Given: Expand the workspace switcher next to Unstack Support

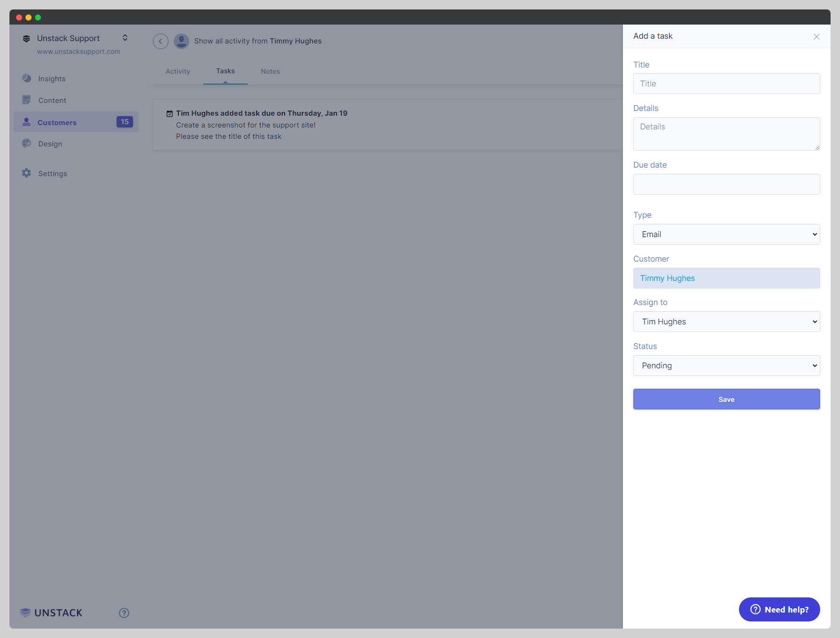Looking at the screenshot, I should (x=125, y=38).
